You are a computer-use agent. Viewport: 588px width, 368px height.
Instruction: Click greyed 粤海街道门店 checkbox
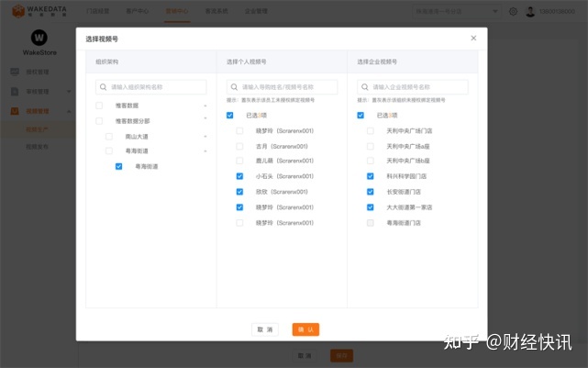tap(370, 223)
